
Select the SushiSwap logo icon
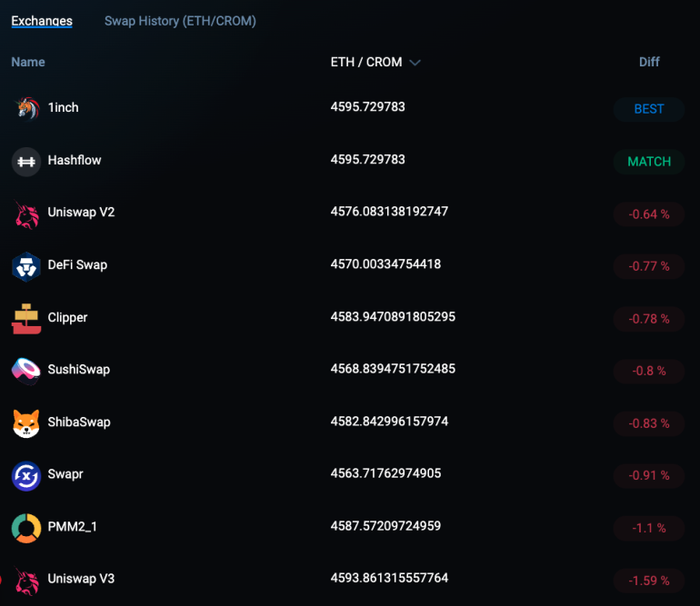[x=26, y=372]
